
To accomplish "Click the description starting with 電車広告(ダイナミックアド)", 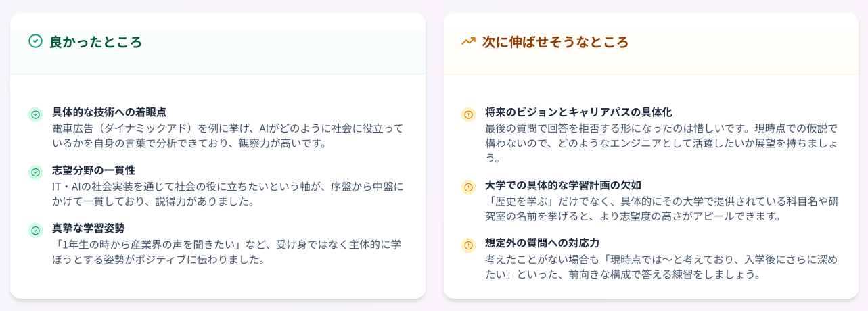I will pyautogui.click(x=227, y=135).
